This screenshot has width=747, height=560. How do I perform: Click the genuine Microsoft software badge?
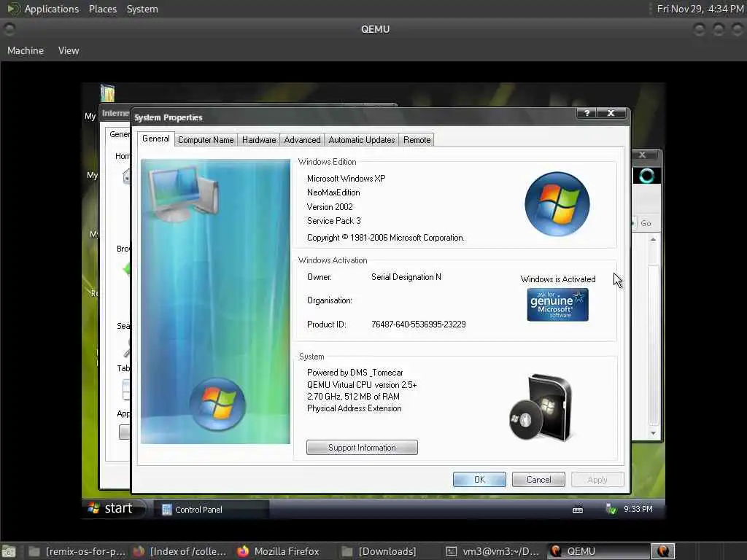(x=557, y=305)
